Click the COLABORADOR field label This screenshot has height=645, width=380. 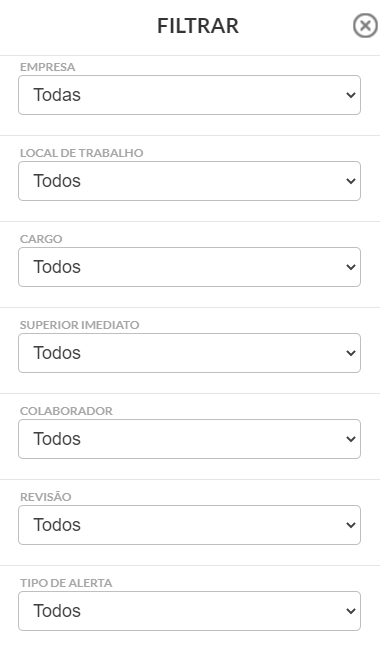pyautogui.click(x=66, y=411)
